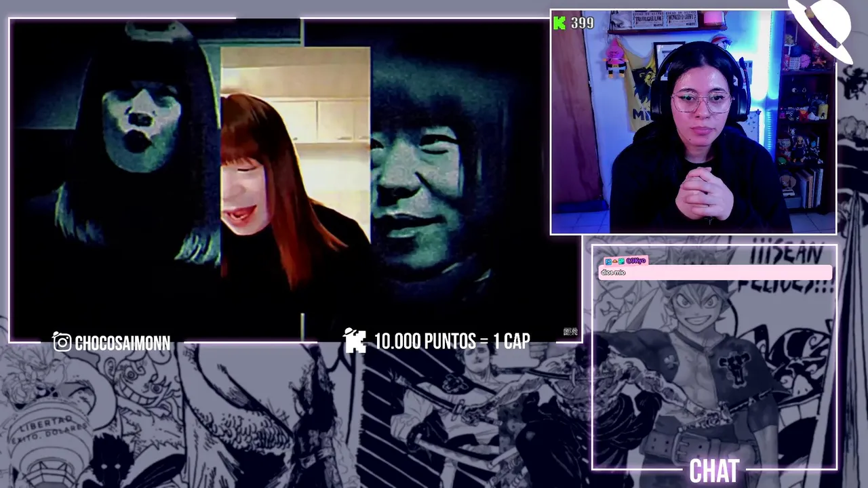Click the CHOCOSAIMONN handle text

[123, 343]
